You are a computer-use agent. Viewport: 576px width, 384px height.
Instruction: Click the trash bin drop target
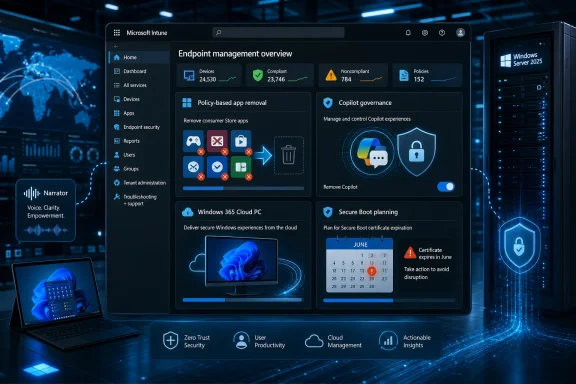(289, 155)
